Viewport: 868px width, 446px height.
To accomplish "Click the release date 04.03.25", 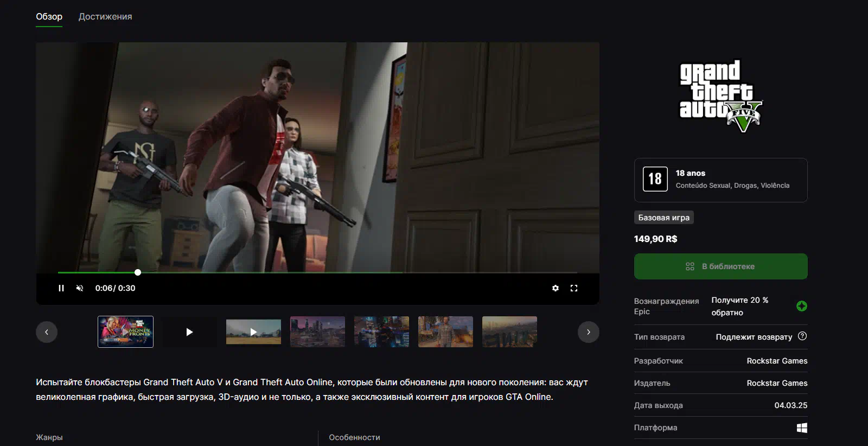I will pos(790,405).
